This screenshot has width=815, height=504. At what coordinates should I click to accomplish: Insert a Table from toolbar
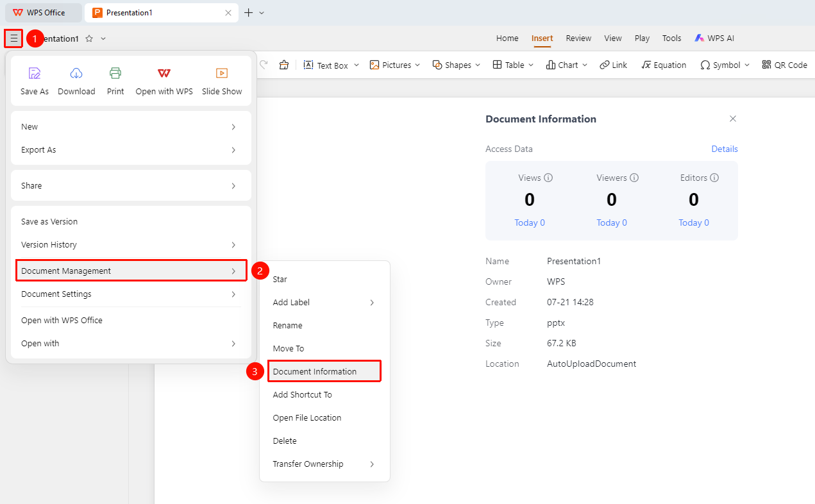click(513, 65)
